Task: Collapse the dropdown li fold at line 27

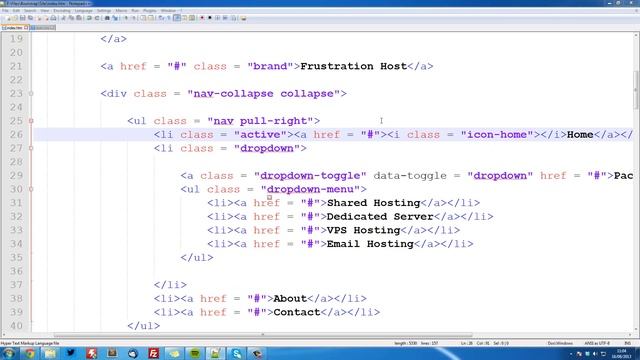Action: point(31,148)
